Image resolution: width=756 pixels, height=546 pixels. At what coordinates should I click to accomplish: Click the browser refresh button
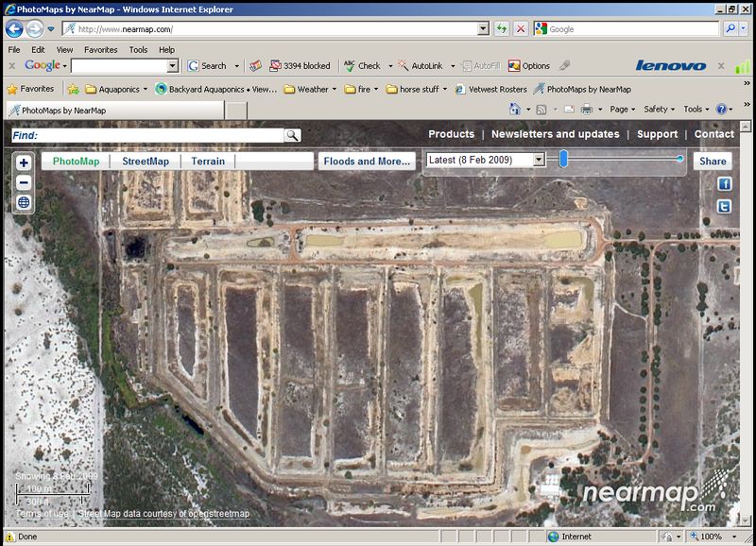click(501, 29)
